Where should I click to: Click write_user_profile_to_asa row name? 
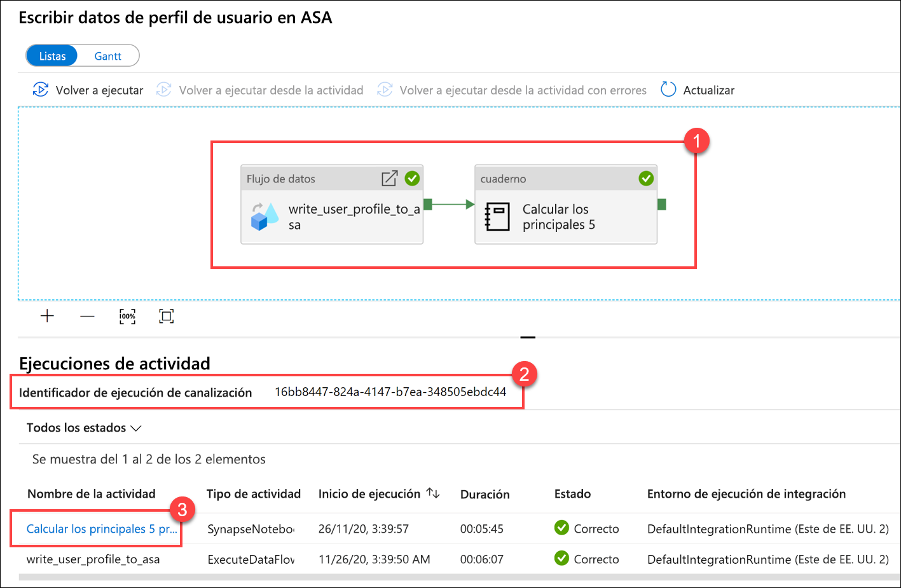point(93,559)
